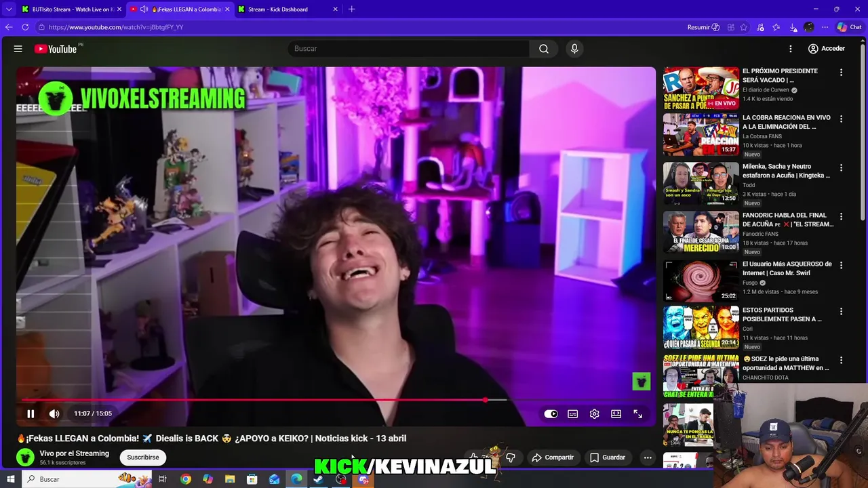
Task: Start voice search with microphone icon
Action: click(574, 49)
